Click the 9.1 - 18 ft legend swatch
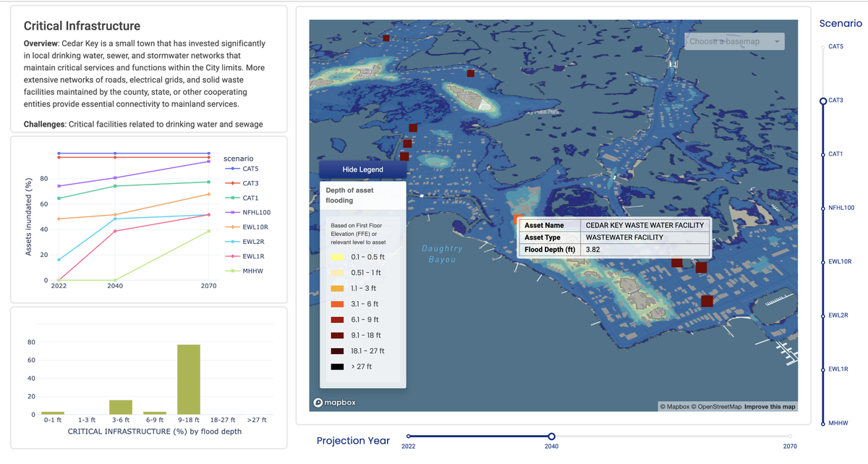The height and width of the screenshot is (464, 868). pyautogui.click(x=336, y=335)
